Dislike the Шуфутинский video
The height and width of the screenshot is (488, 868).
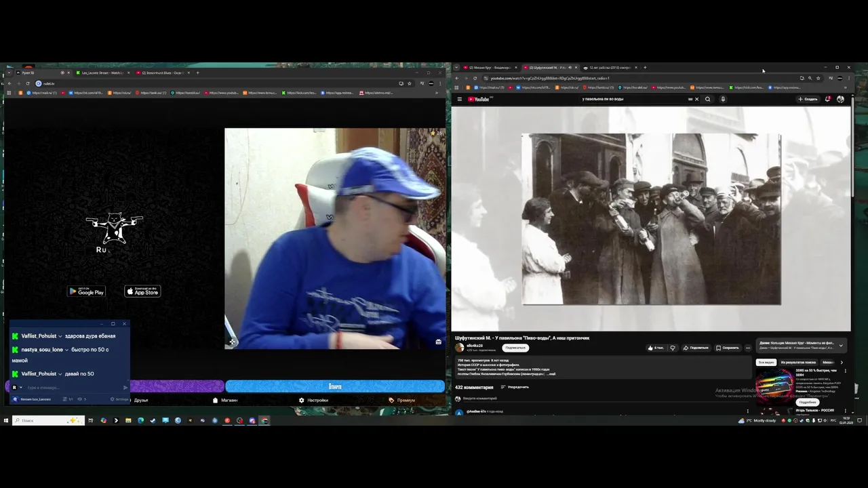click(x=673, y=348)
